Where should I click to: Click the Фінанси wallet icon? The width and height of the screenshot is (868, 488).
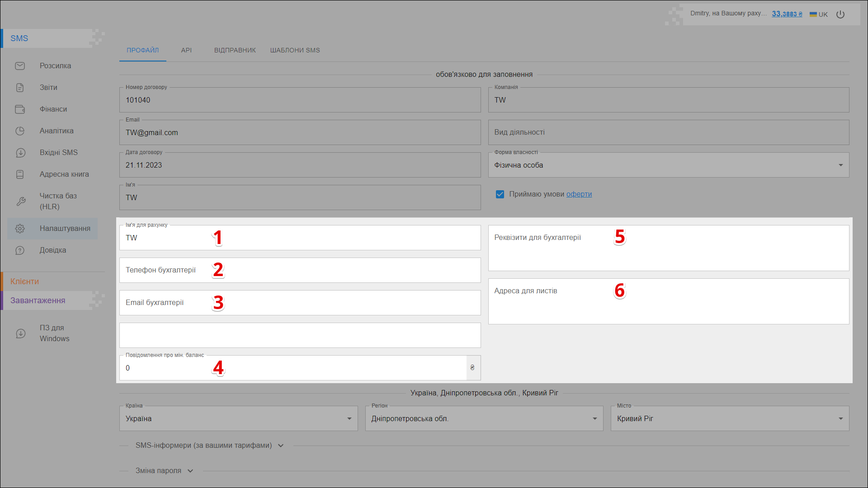point(20,109)
